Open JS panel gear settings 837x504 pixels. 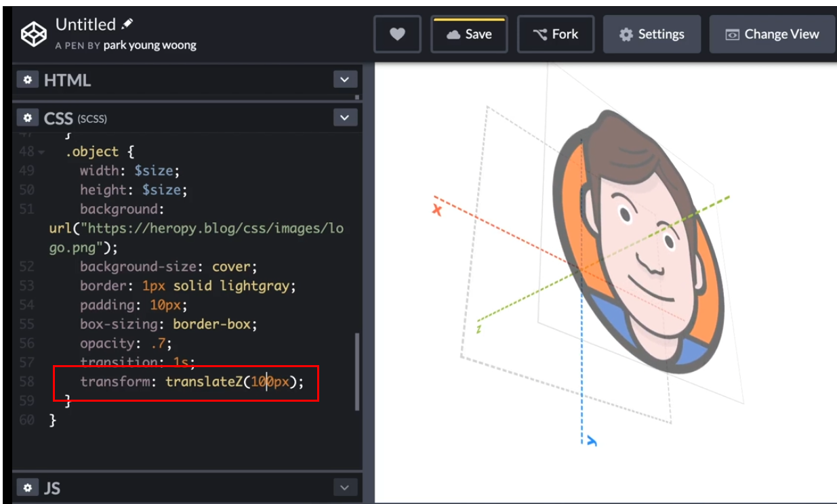point(27,487)
